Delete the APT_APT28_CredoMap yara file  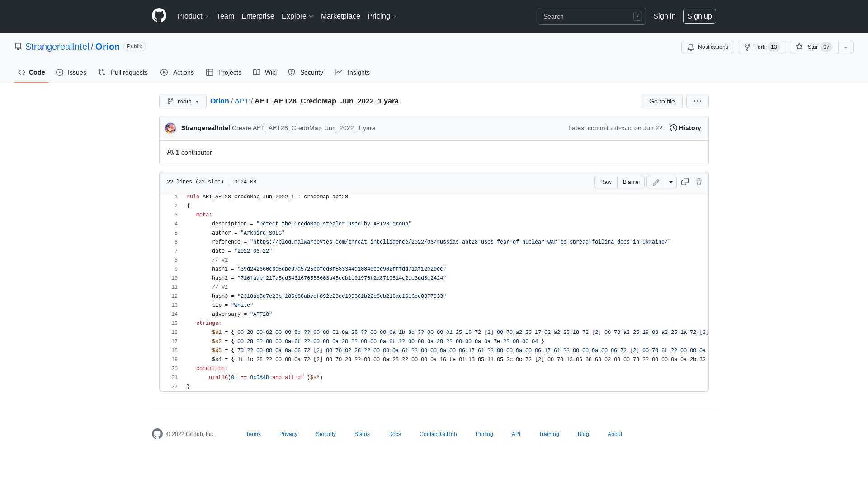point(698,182)
